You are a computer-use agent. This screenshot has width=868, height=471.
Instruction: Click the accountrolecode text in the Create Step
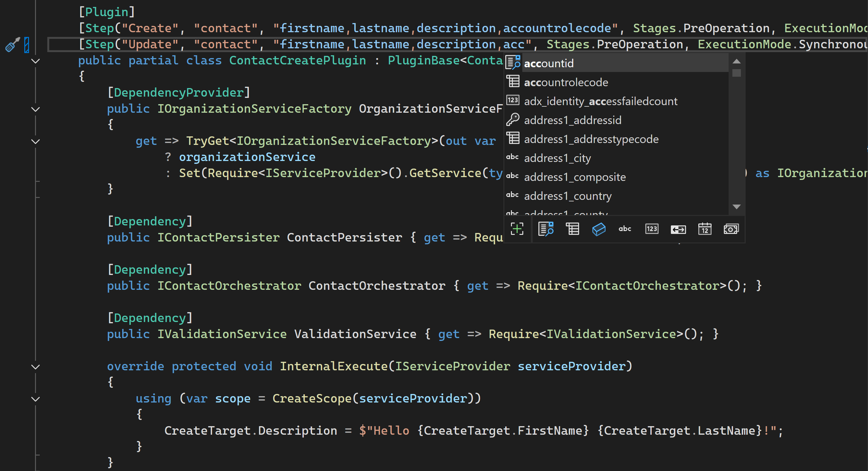point(557,28)
